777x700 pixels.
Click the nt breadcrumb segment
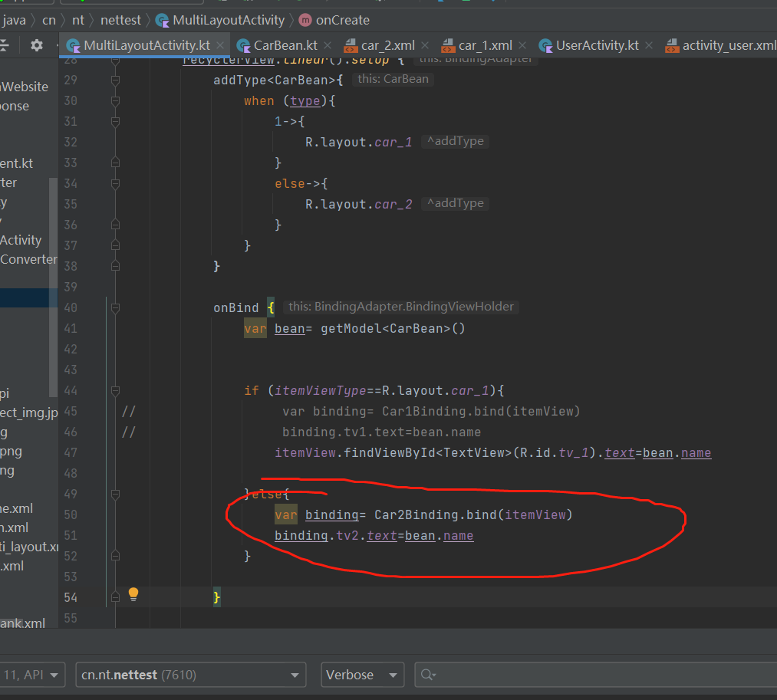click(x=78, y=20)
